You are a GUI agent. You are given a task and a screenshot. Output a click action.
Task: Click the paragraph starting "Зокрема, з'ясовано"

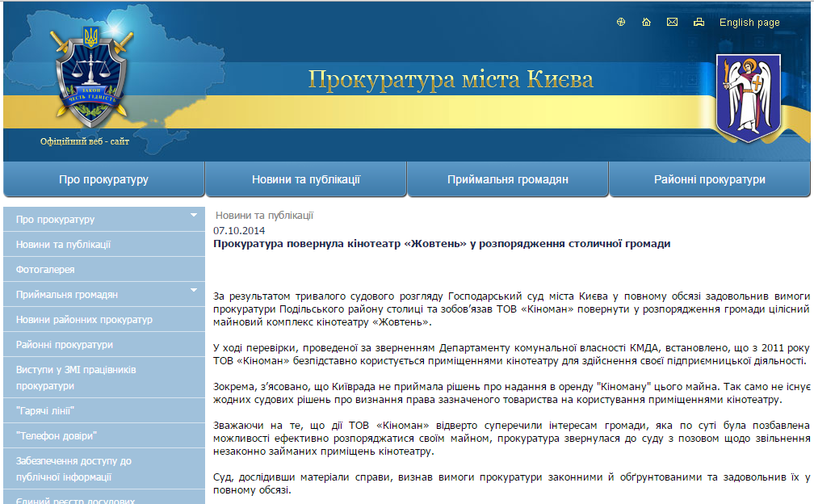[511, 393]
